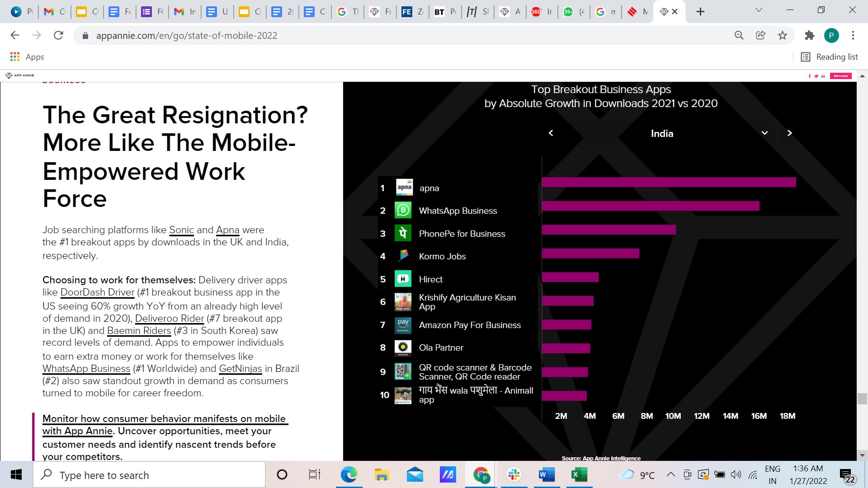Viewport: 868px width, 488px height.
Task: Open the India country selector dropdown
Action: point(764,133)
